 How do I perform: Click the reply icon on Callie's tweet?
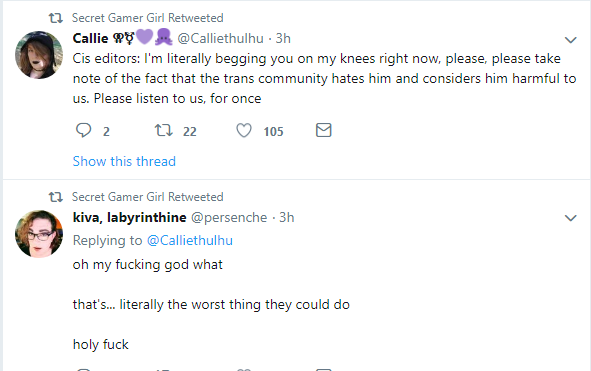click(83, 130)
